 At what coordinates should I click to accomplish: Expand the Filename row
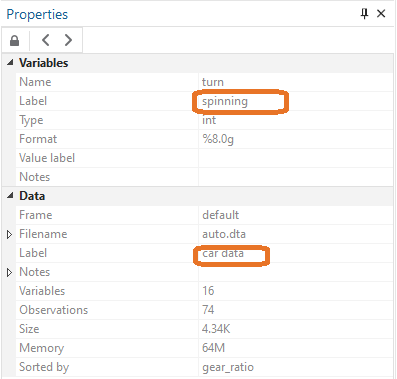[x=9, y=234]
